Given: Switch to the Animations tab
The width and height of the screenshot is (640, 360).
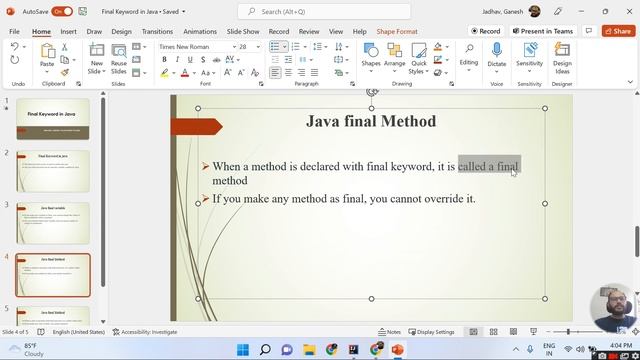Looking at the screenshot, I should 200,31.
